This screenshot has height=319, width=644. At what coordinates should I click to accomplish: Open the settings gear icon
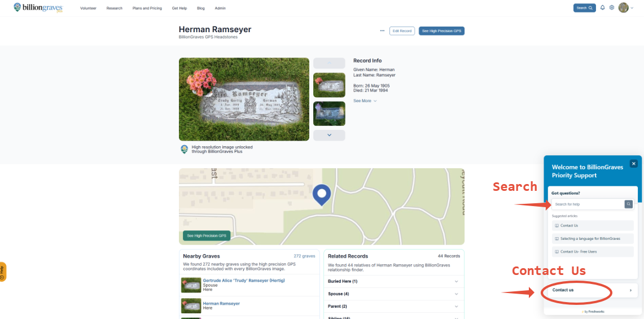(612, 7)
